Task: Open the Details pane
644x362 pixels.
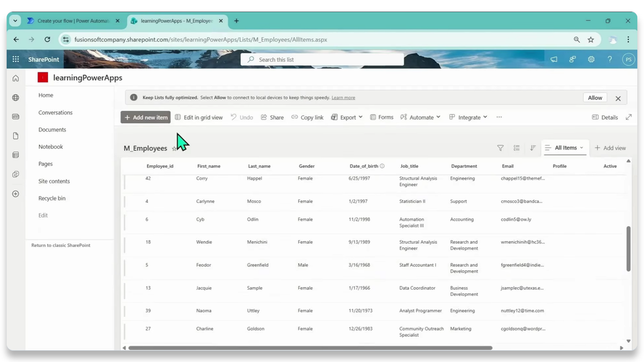Action: tap(605, 117)
